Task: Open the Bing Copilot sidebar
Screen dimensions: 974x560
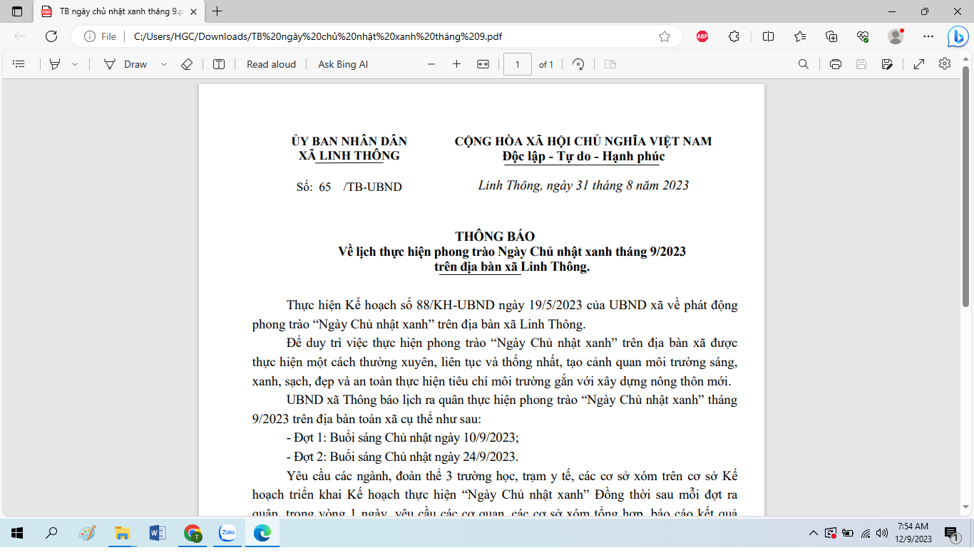Action: pos(957,36)
